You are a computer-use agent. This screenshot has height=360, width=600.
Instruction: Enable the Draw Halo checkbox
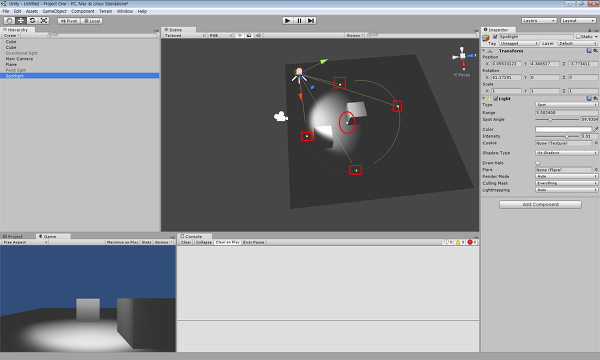(x=538, y=163)
